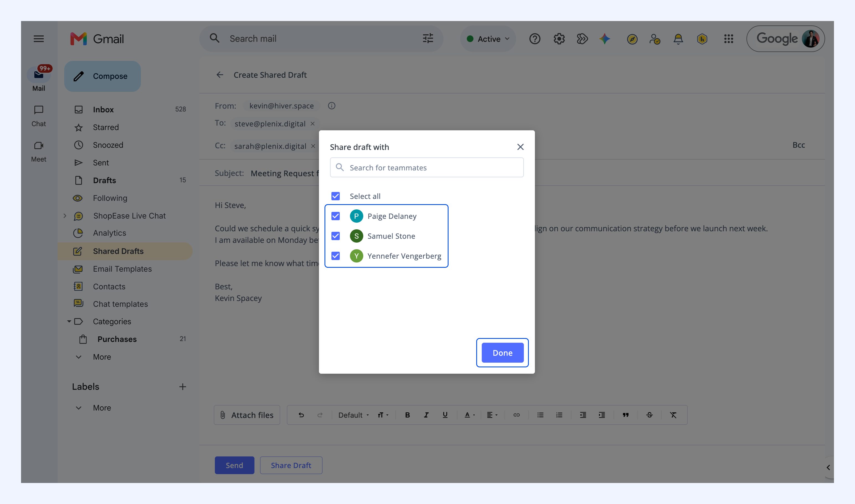
Task: Click Compose
Action: 102,76
